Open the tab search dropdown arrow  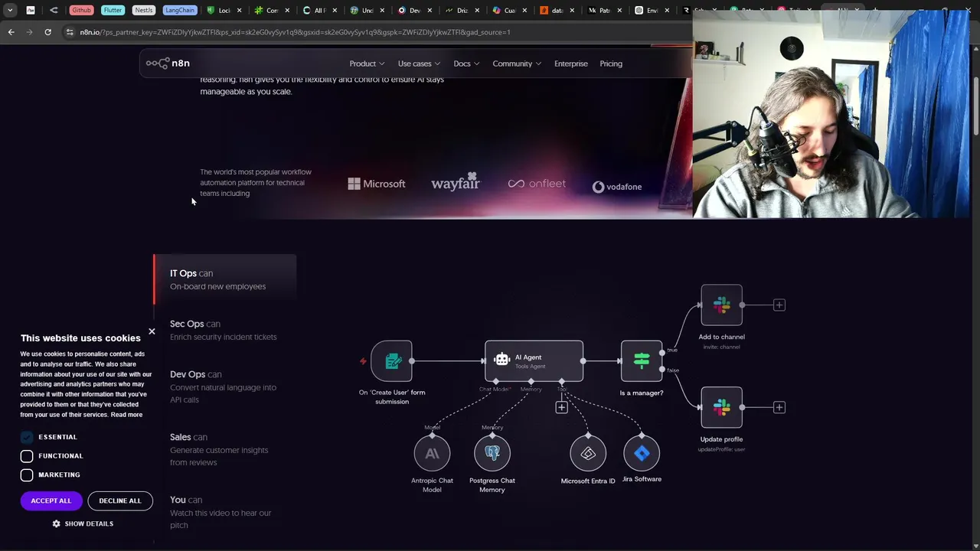10,10
